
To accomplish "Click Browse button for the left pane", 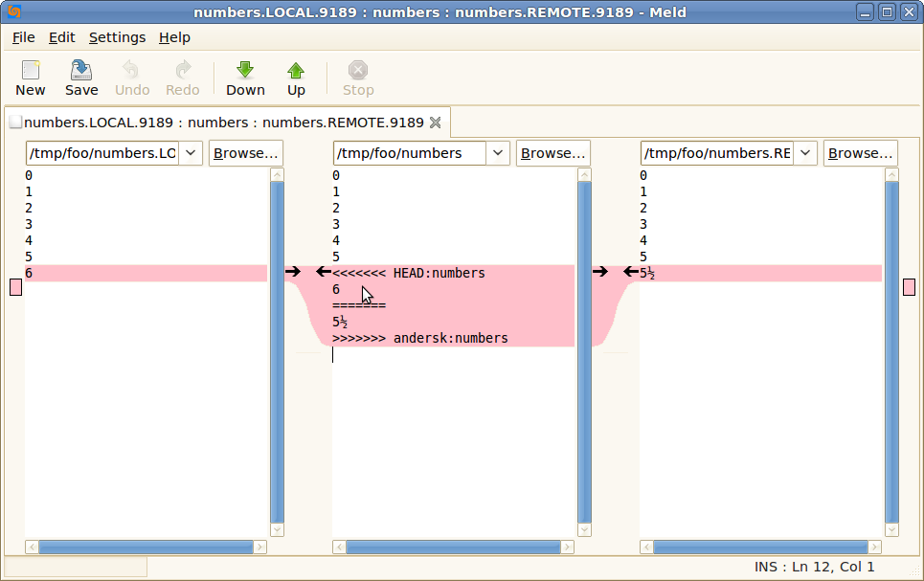I will [245, 153].
